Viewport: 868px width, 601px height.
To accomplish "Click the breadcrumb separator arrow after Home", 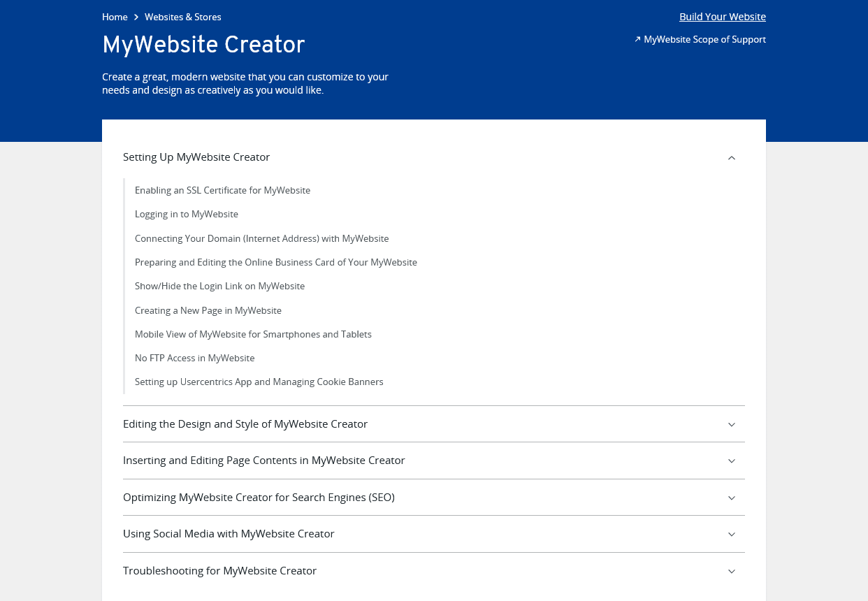I will 136,17.
